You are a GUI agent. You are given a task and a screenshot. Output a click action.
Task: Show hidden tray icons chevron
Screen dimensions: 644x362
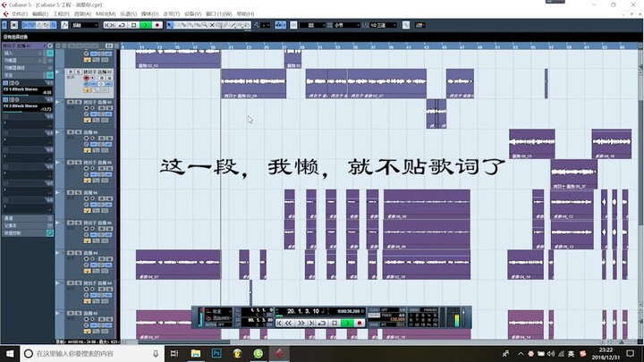[521, 353]
